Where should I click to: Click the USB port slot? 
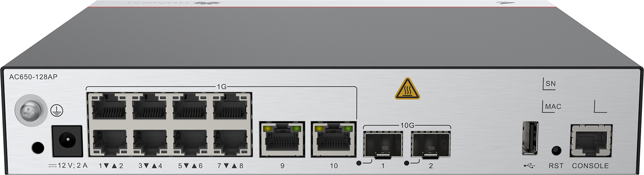(529, 138)
